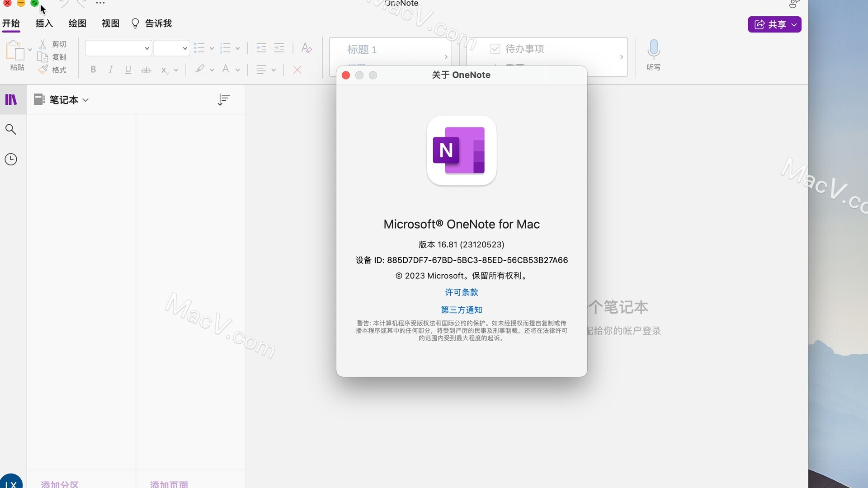Click the 剪切 label
Screen dimensions: 868x488
pyautogui.click(x=59, y=44)
